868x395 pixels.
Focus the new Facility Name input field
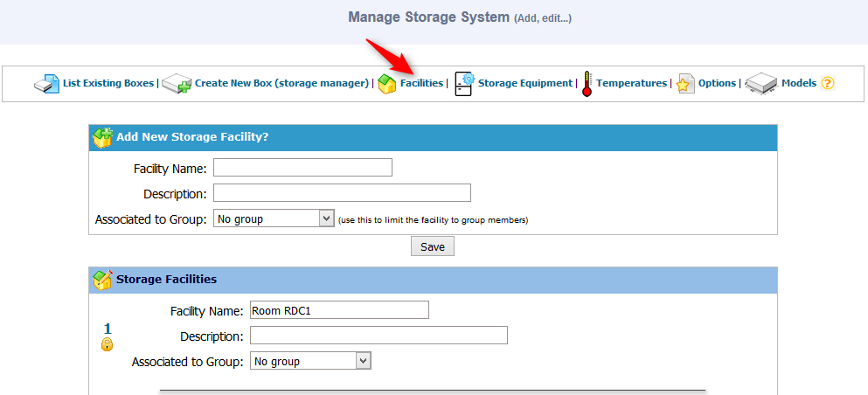click(x=302, y=168)
